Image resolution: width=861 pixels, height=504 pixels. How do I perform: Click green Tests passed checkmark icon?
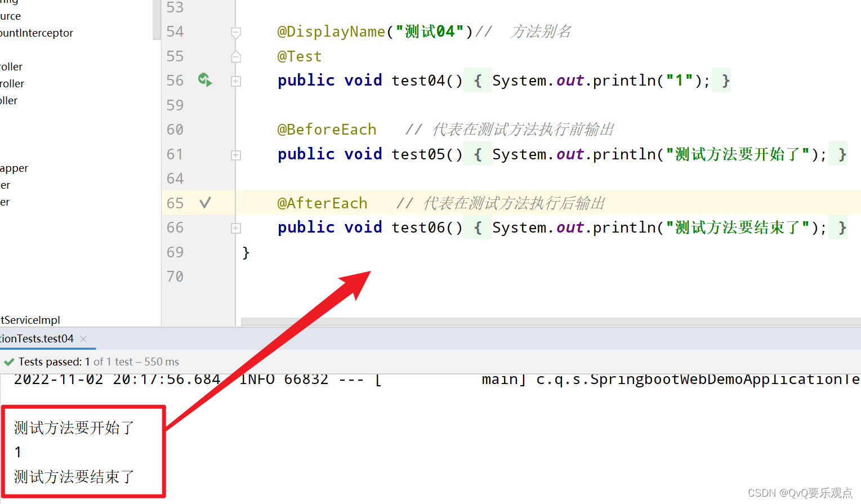click(x=9, y=362)
